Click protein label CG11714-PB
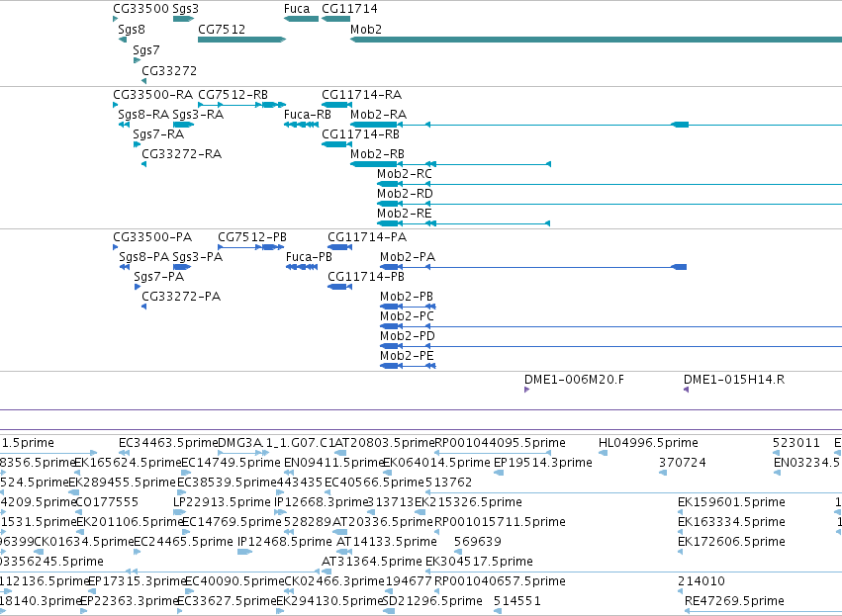 [x=366, y=276]
